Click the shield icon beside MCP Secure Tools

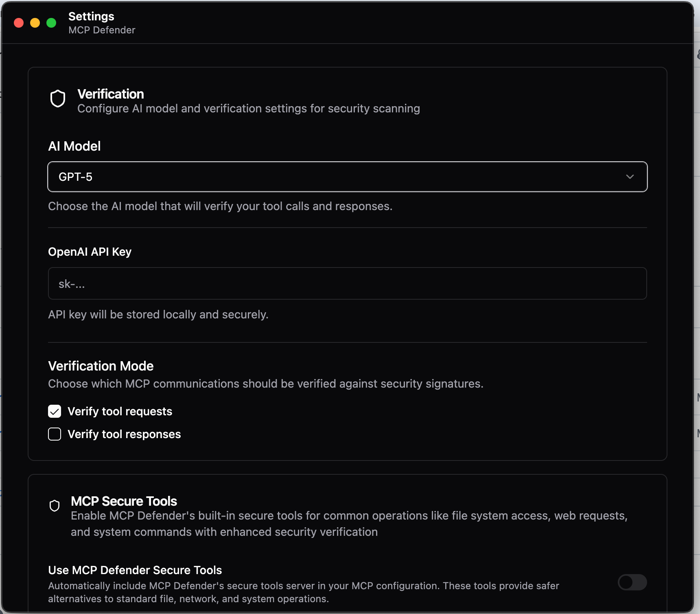tap(55, 506)
